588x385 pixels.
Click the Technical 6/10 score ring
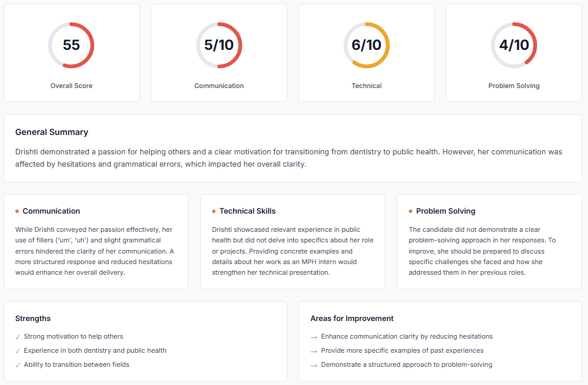tap(367, 45)
